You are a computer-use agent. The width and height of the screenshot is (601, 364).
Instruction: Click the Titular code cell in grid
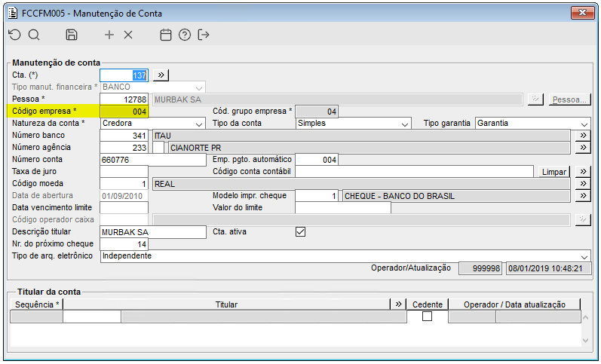[92, 317]
